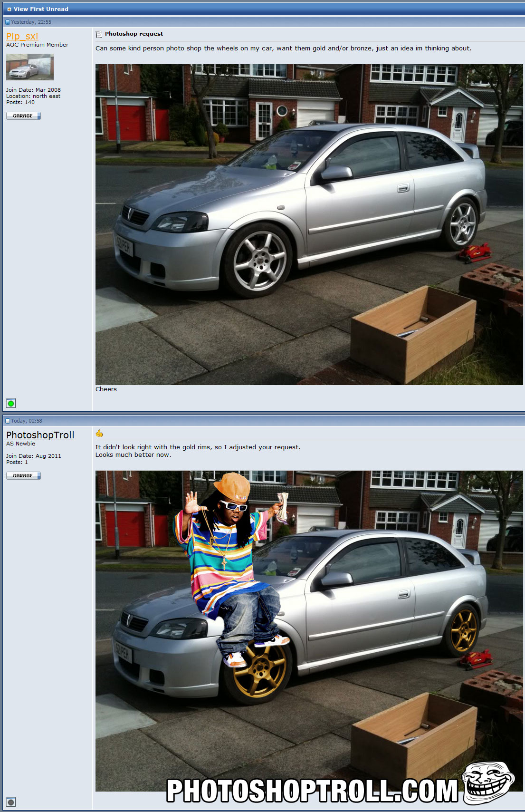
Task: Click document icon beside Photoshop request title
Action: point(99,34)
